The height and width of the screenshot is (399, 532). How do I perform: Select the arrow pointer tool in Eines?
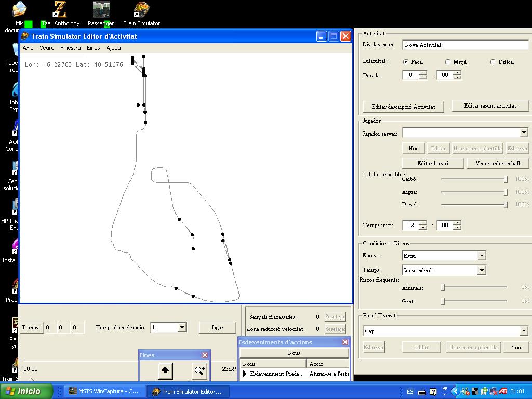pos(165,370)
